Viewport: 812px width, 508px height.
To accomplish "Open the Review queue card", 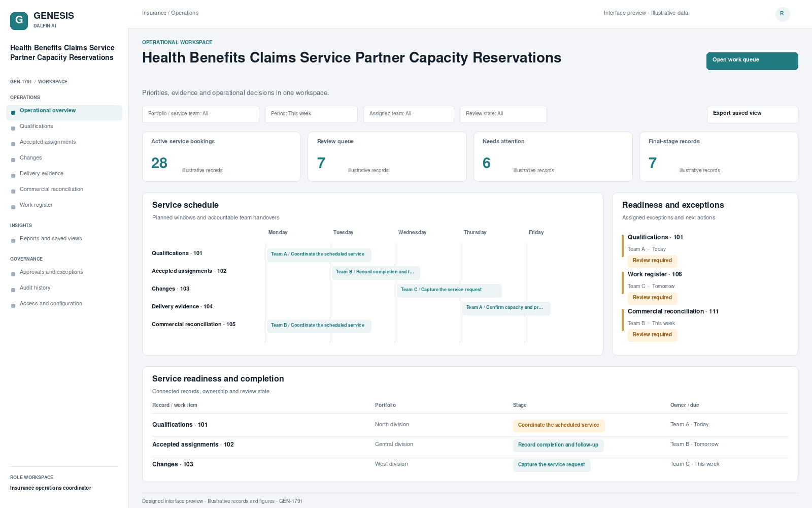I will 387,156.
